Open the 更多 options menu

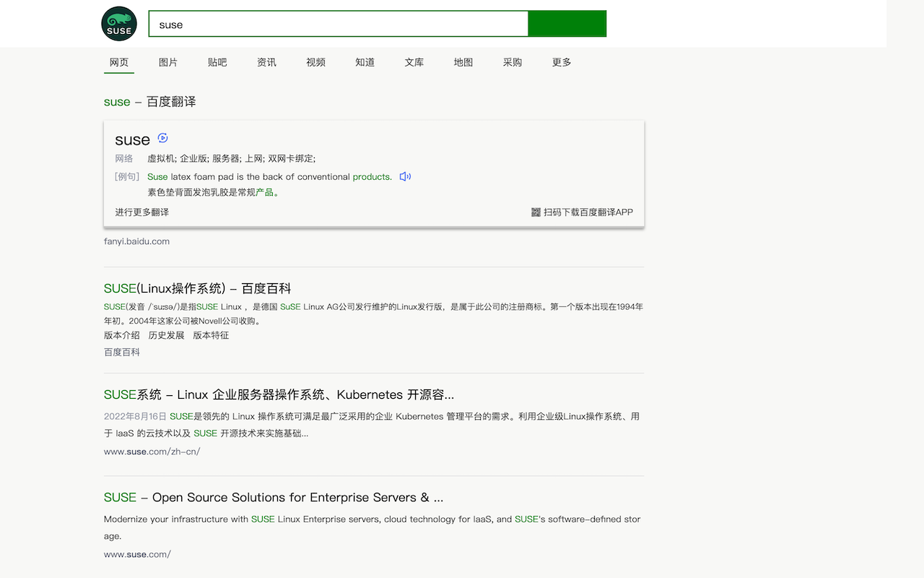[561, 62]
